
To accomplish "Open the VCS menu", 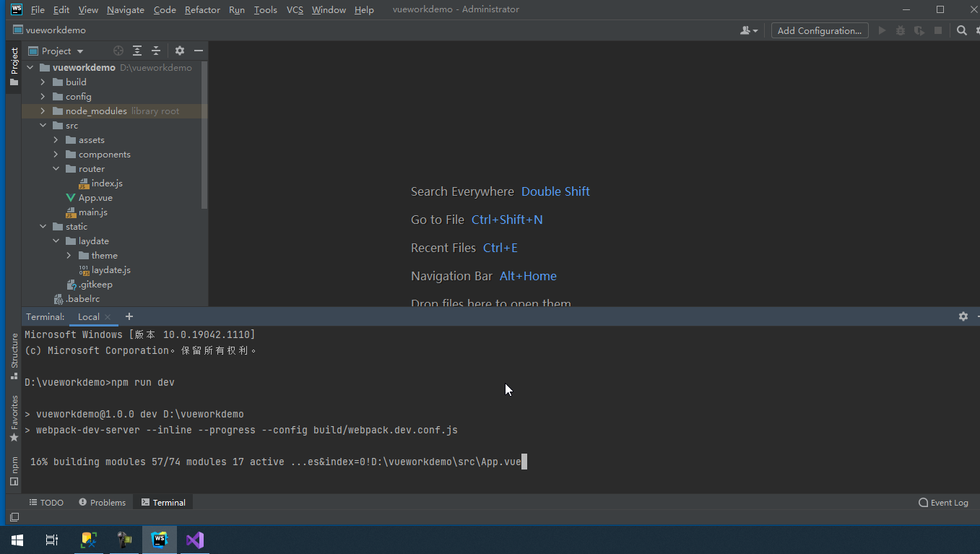I will tap(295, 9).
